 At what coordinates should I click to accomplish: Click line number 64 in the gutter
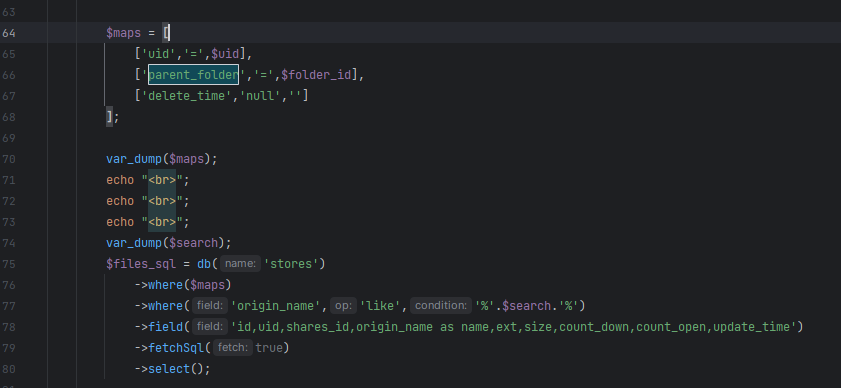[x=9, y=33]
